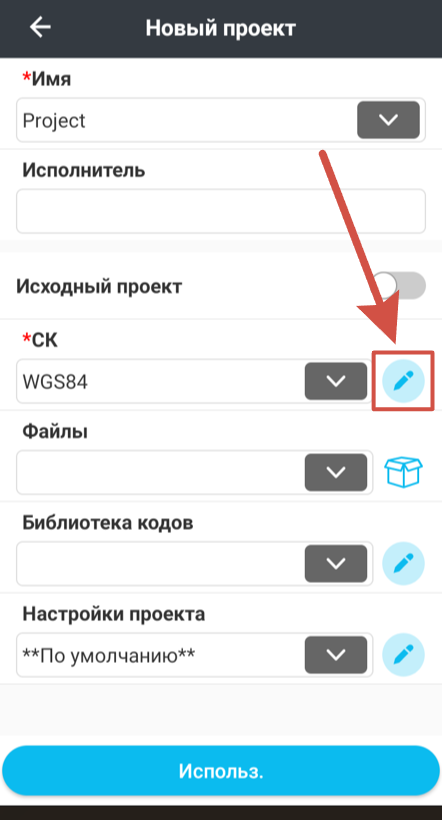The image size is (442, 820).
Task: Edit Библиотека кодов with its pencil icon
Action: (x=403, y=563)
